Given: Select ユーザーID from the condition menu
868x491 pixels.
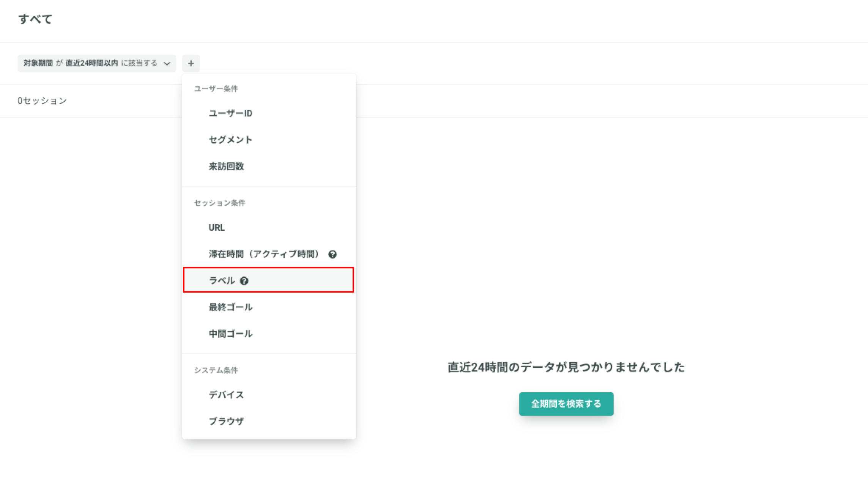Looking at the screenshot, I should (269, 113).
